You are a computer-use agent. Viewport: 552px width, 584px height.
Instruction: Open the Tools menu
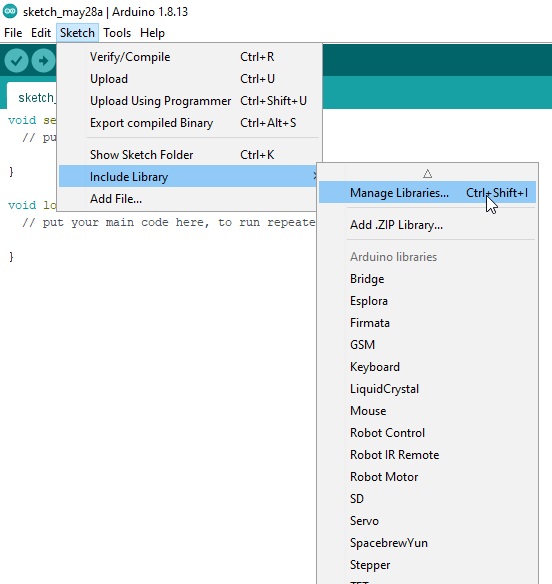point(117,33)
